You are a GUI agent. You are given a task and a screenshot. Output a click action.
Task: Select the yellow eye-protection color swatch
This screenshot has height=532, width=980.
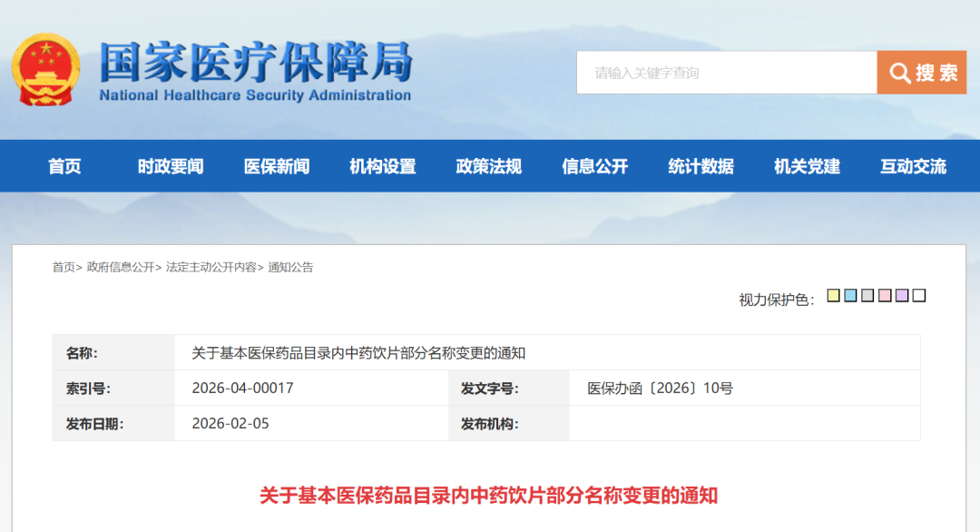[833, 296]
